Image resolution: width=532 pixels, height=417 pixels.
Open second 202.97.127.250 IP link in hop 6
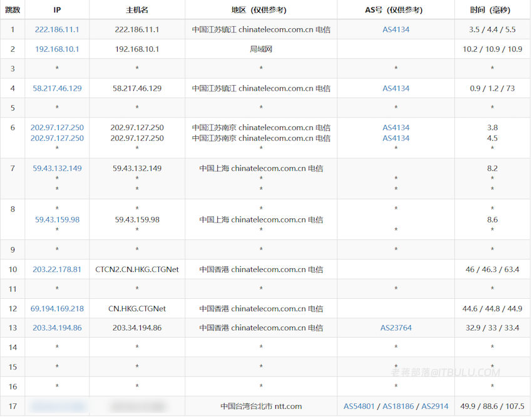57,138
